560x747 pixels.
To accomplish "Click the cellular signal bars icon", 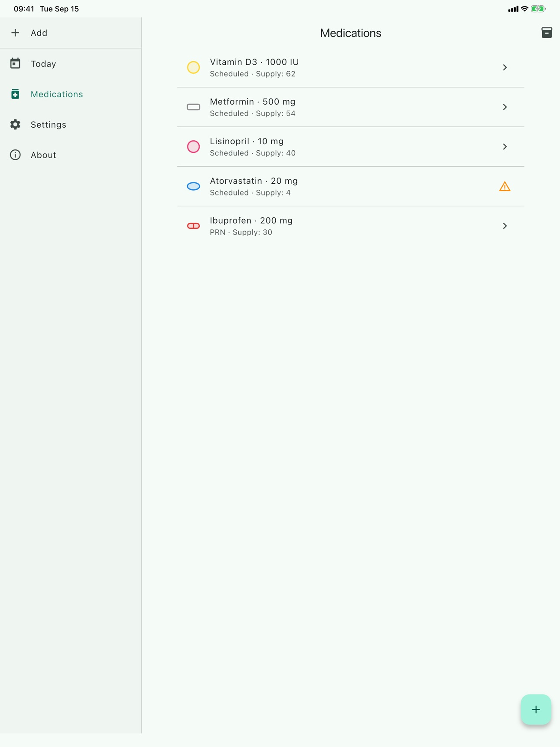I will (x=513, y=9).
